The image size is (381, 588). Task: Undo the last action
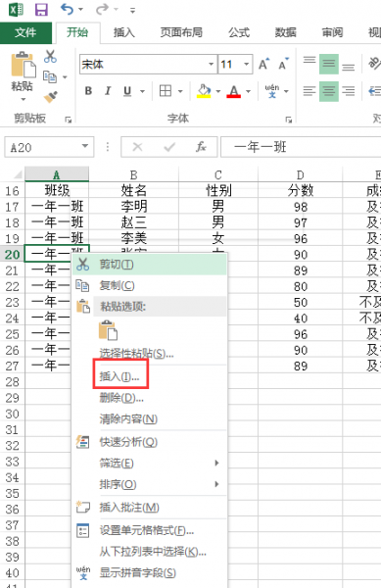click(67, 9)
